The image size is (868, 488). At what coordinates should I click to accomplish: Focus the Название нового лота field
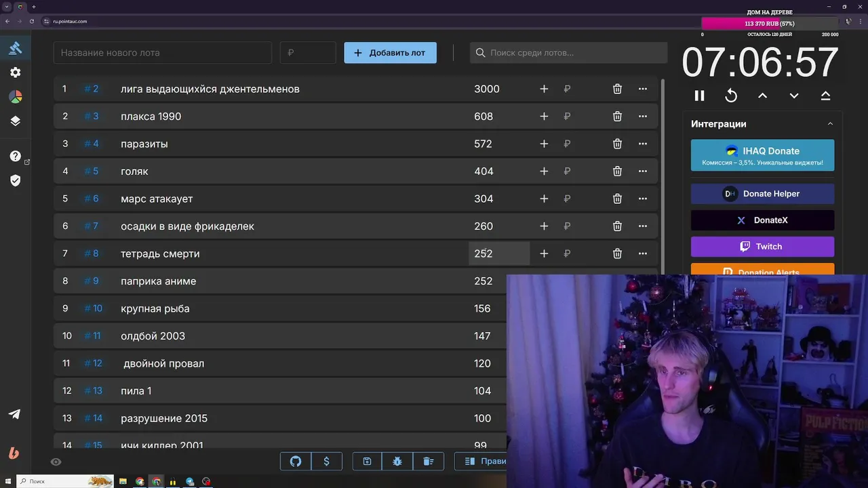163,53
